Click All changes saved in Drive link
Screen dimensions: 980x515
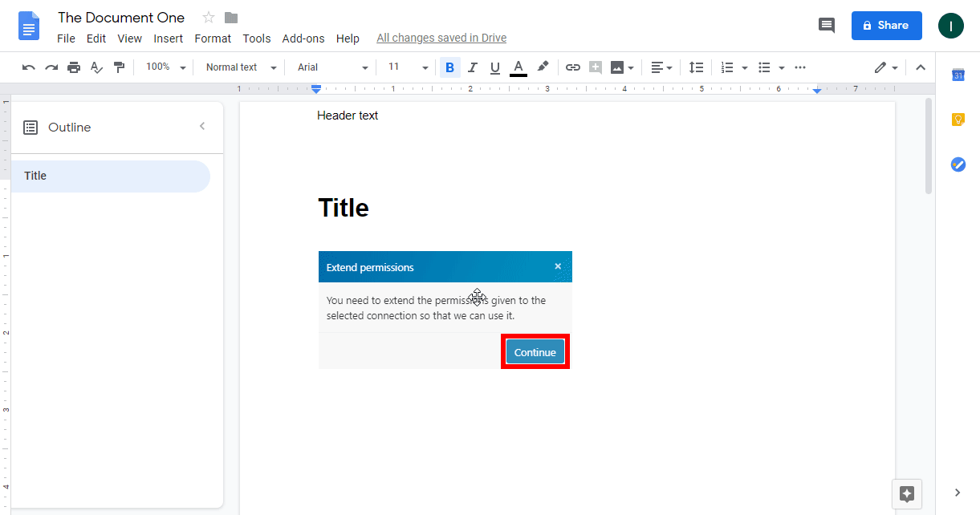click(441, 38)
